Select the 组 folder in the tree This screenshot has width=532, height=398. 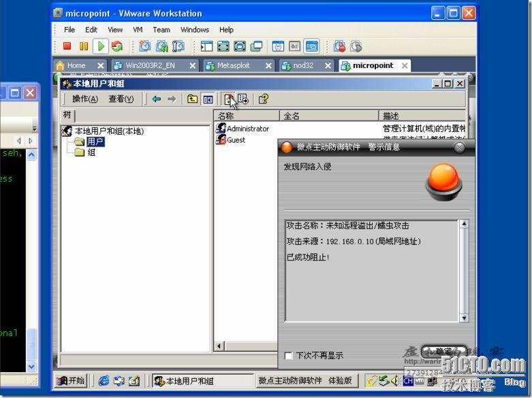91,152
